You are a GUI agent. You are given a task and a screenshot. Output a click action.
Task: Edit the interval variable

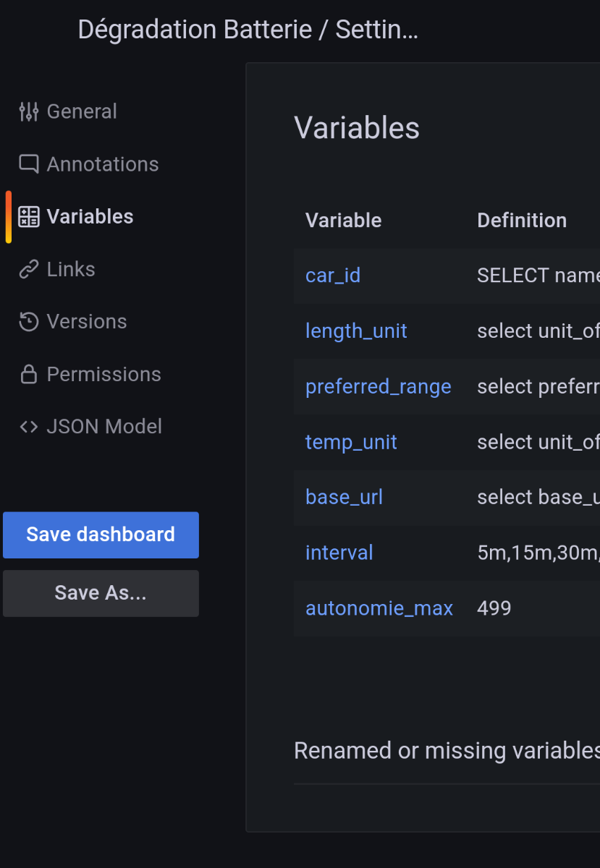(x=339, y=553)
